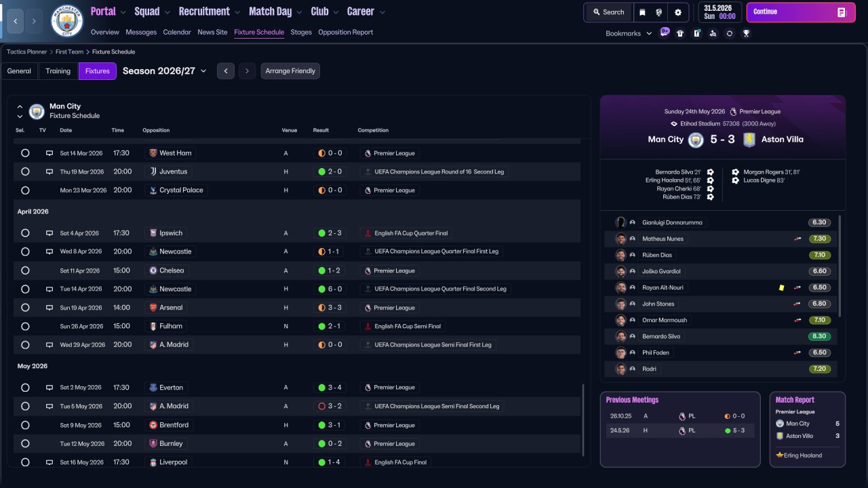This screenshot has height=488, width=868.
Task: Click the Aston Villa crest in match summary
Action: pos(749,140)
